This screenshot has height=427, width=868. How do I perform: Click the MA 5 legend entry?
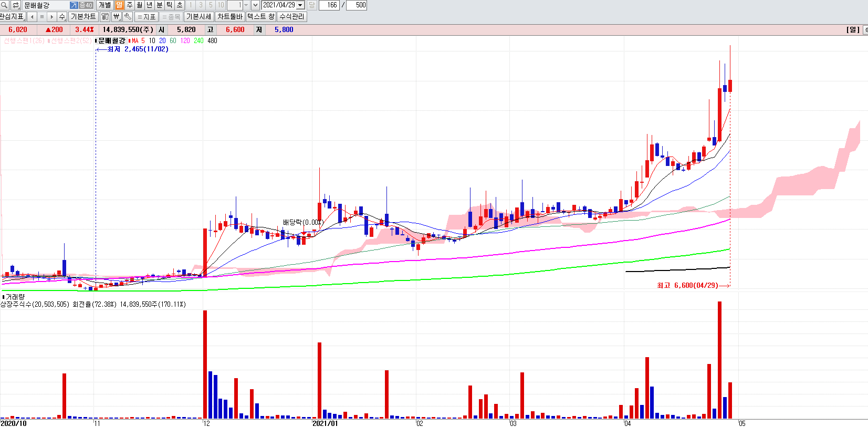pos(138,40)
